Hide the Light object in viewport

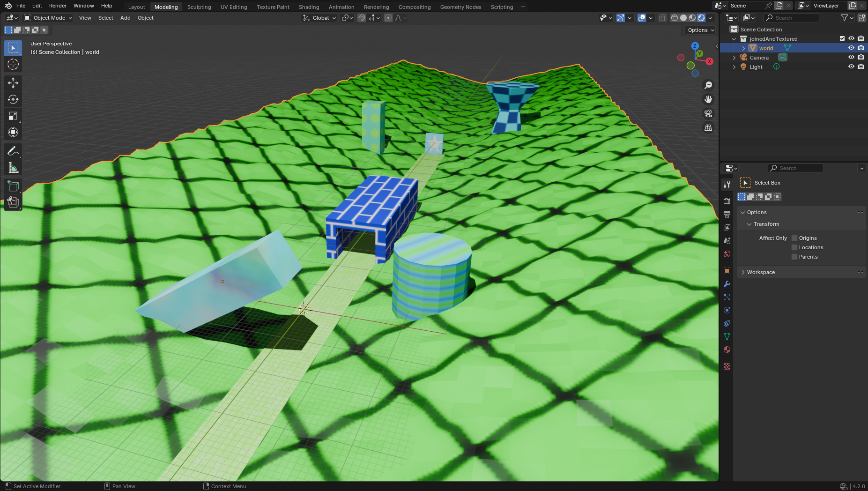[851, 67]
